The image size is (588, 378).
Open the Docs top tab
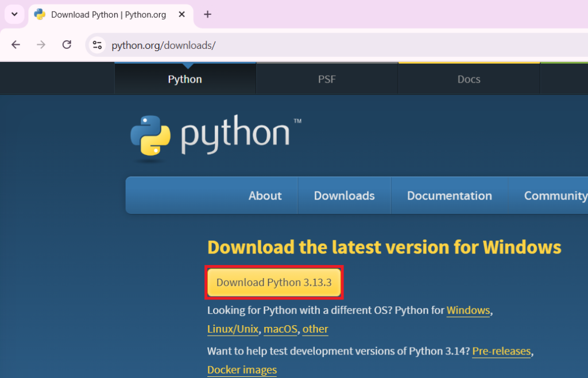469,79
